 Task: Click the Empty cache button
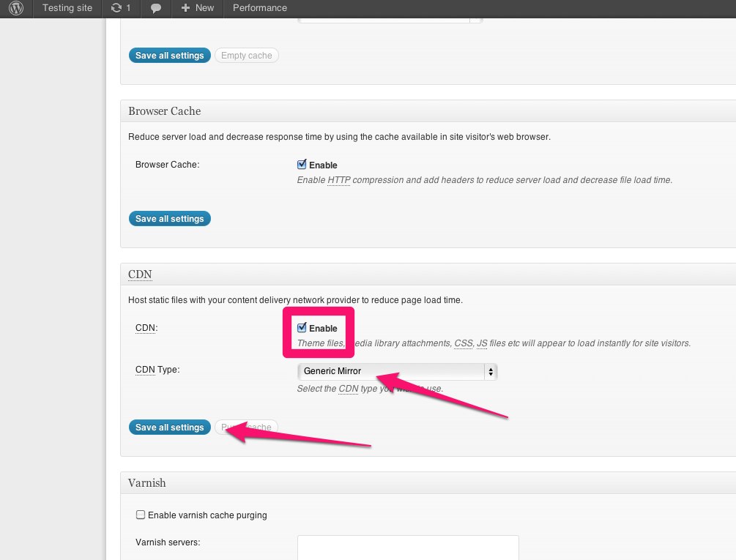pyautogui.click(x=246, y=56)
